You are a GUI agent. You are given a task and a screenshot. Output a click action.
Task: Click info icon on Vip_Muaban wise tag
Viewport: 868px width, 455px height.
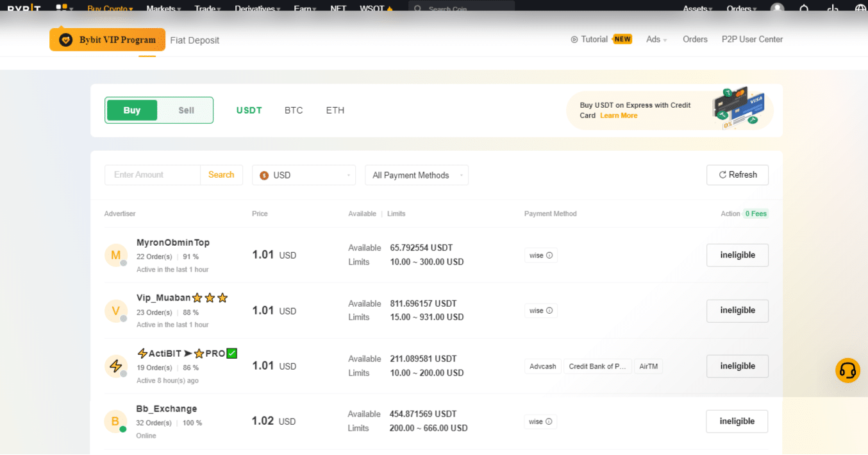click(549, 311)
